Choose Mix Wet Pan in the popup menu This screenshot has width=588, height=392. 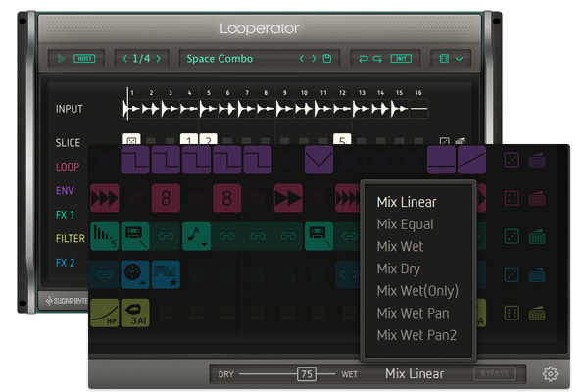click(x=413, y=313)
